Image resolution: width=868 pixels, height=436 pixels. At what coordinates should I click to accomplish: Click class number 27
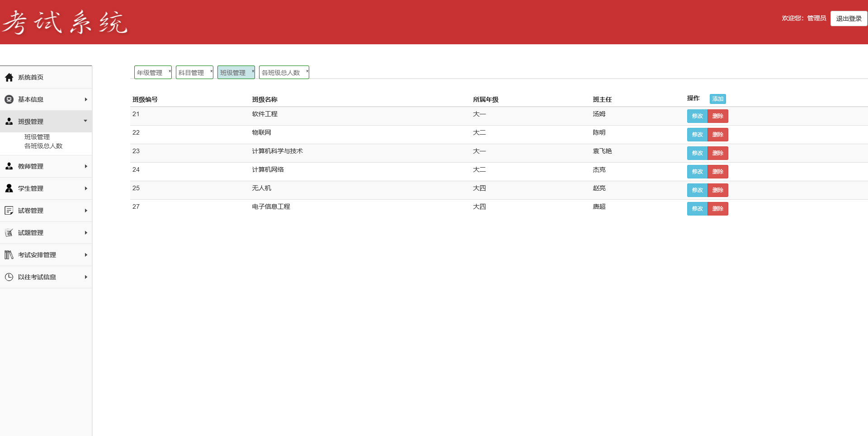(x=136, y=206)
